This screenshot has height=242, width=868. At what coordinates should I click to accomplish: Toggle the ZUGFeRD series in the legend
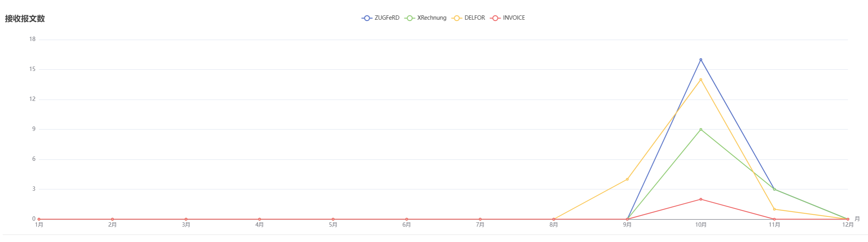click(x=380, y=18)
